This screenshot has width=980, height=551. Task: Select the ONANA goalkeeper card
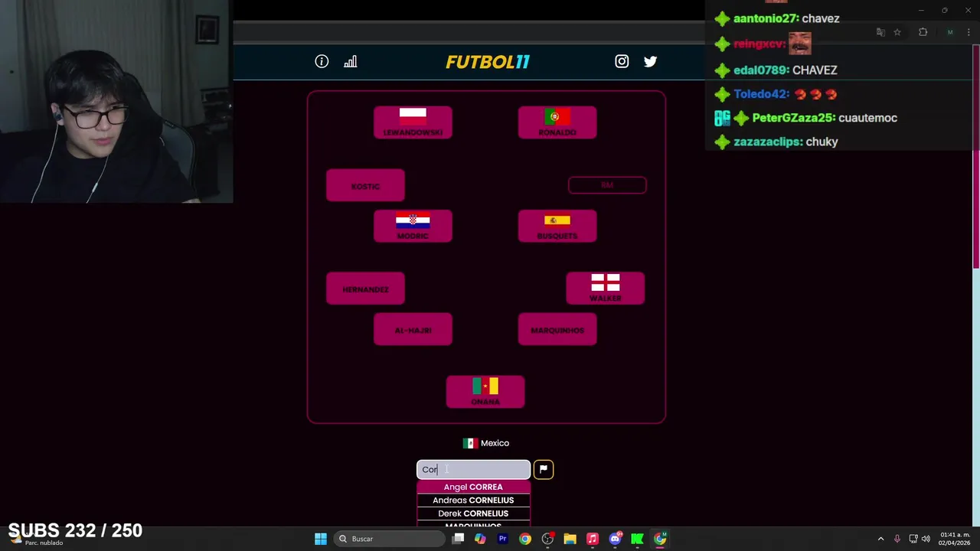click(485, 392)
